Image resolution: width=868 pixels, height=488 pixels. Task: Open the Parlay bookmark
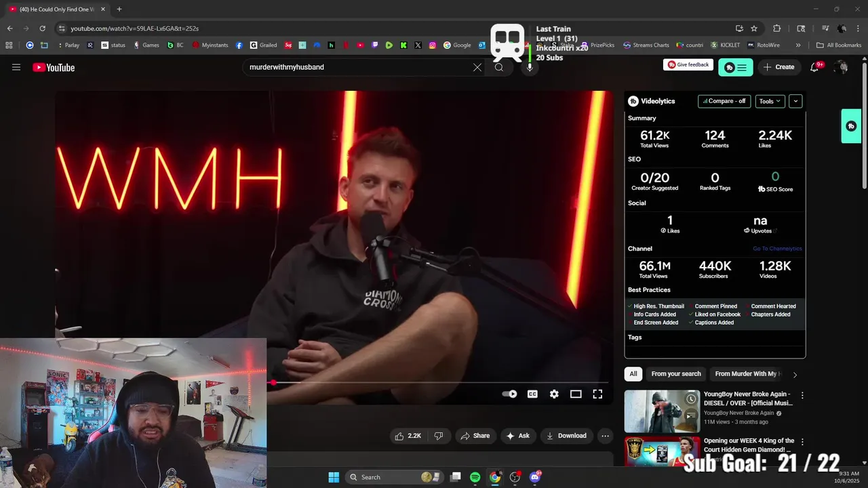68,45
